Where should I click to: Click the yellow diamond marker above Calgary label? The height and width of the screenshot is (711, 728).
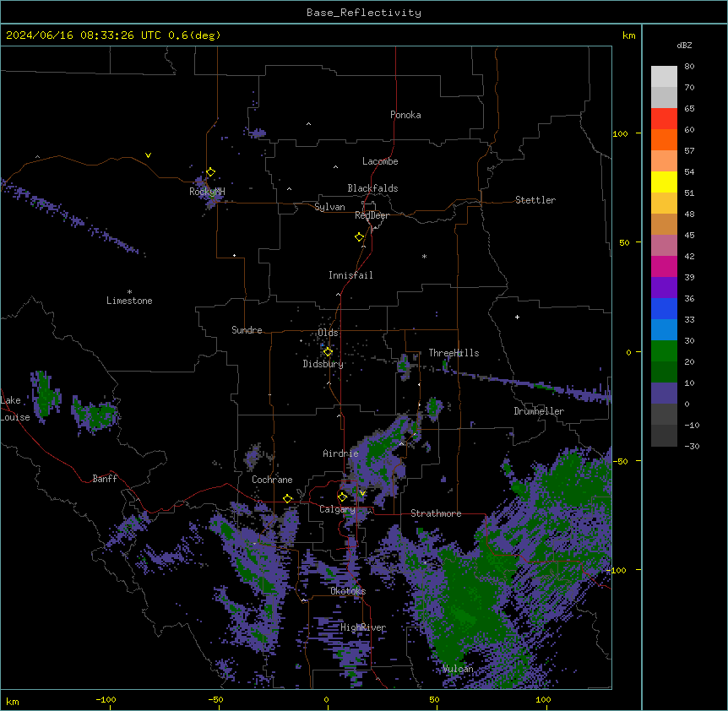(342, 497)
